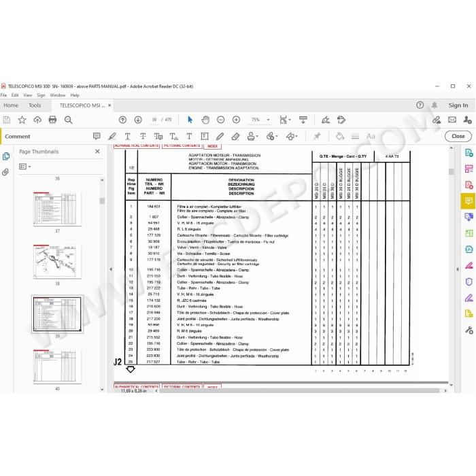The image size is (476, 476).
Task: Switch to the Home tab
Action: tap(11, 105)
